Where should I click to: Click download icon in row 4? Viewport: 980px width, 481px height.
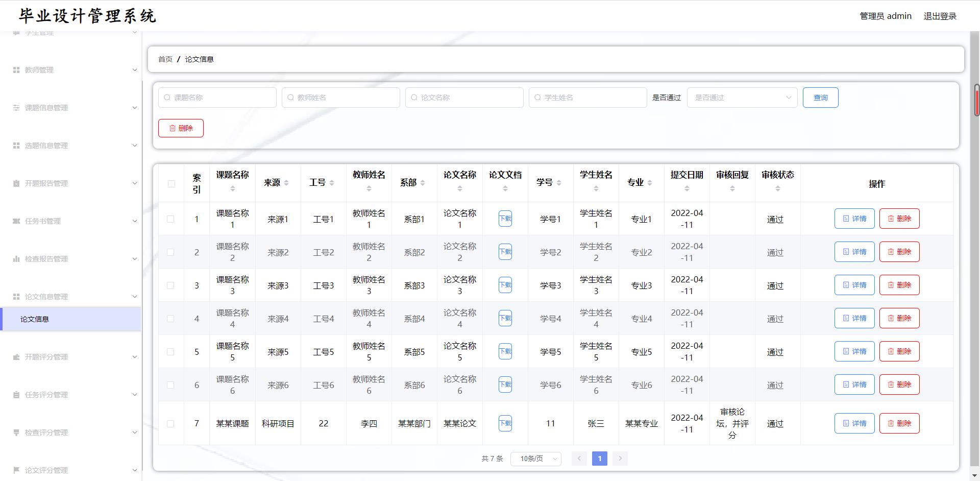point(505,318)
